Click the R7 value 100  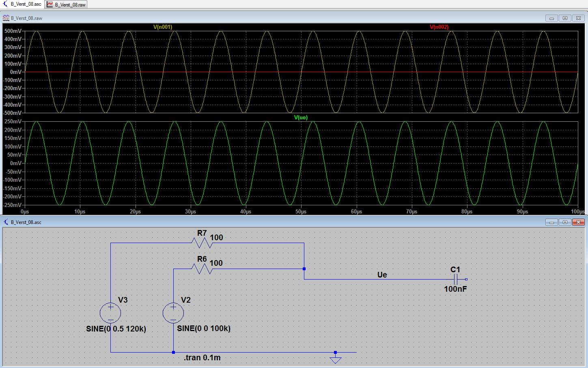click(216, 237)
